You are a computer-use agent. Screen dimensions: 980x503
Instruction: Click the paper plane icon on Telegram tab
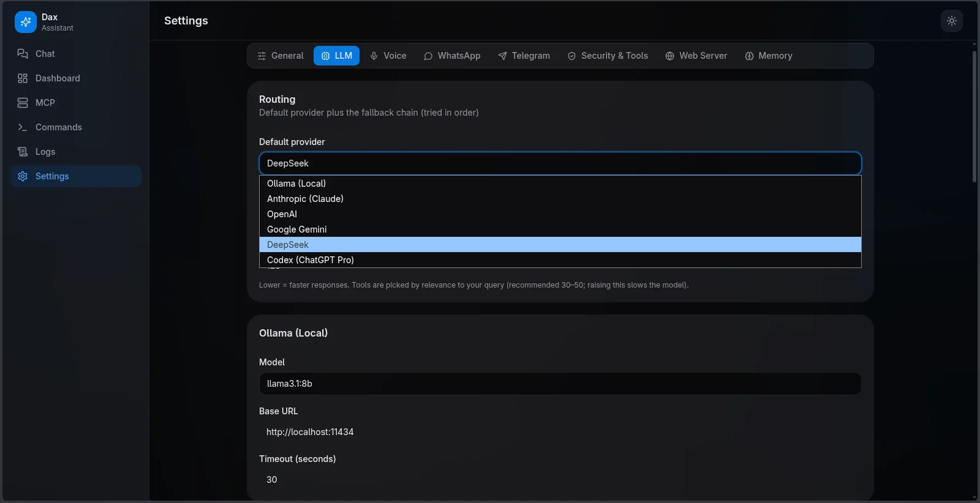tap(502, 56)
